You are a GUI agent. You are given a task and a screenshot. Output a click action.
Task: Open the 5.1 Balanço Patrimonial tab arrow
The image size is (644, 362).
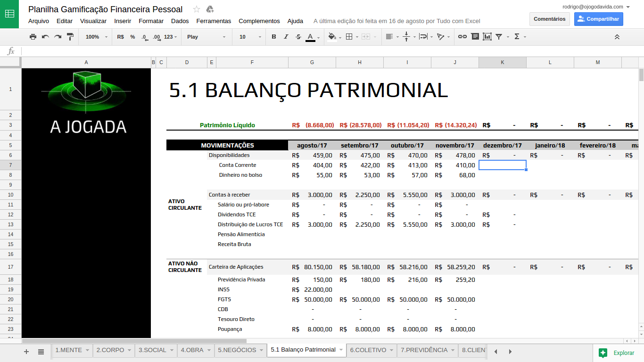[341, 350]
